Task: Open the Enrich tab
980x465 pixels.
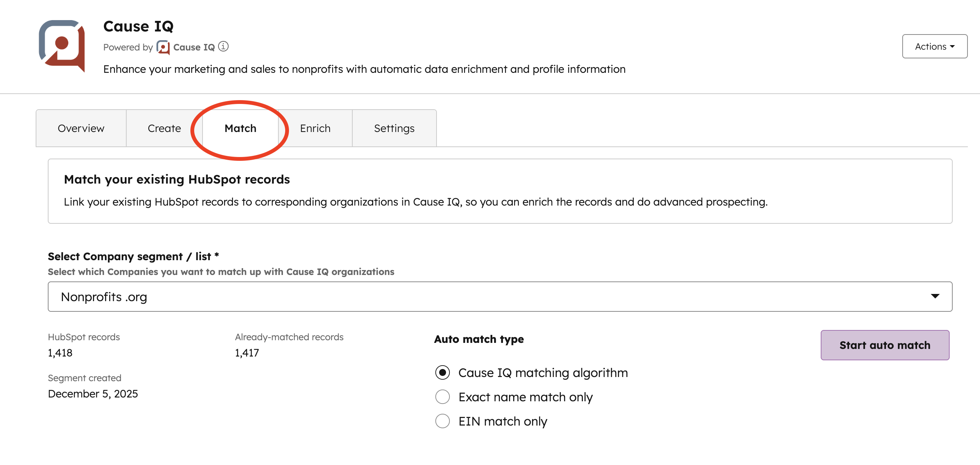Action: click(x=315, y=128)
